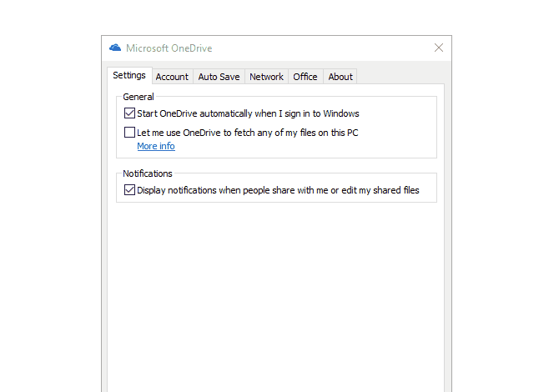This screenshot has height=392, width=559.
Task: Open the About tab
Action: tap(340, 77)
